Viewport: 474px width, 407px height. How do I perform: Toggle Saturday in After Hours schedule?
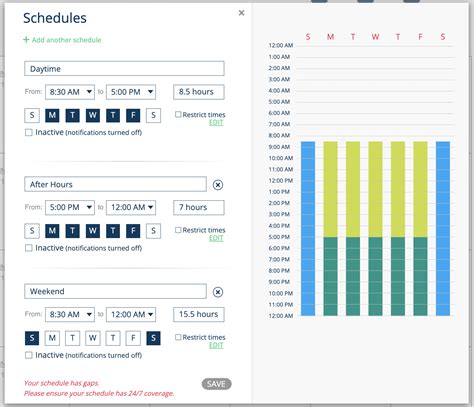(153, 231)
